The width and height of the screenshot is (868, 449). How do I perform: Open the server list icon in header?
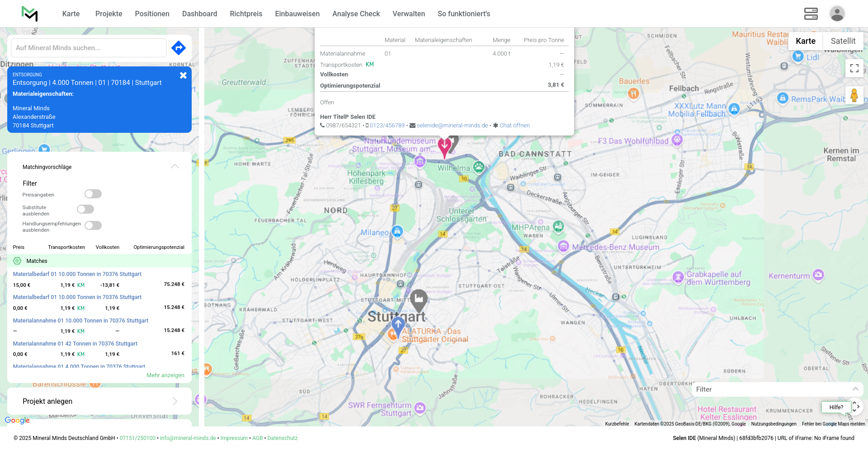(811, 14)
